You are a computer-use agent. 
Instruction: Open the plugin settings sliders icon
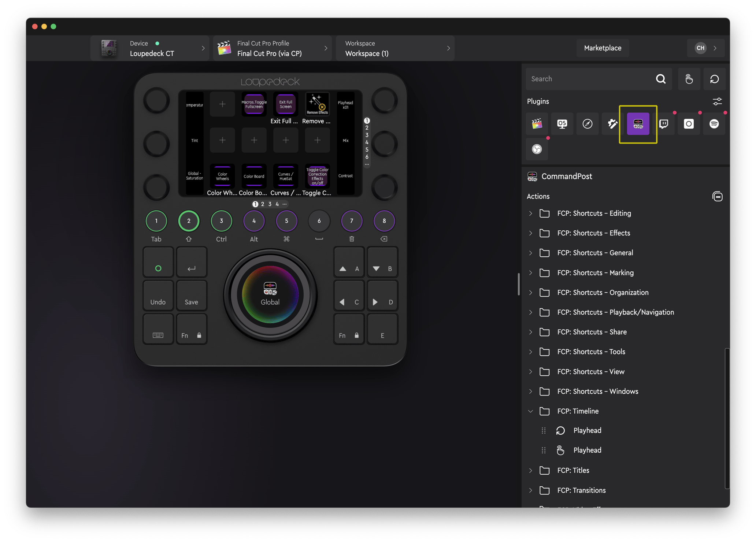[717, 101]
